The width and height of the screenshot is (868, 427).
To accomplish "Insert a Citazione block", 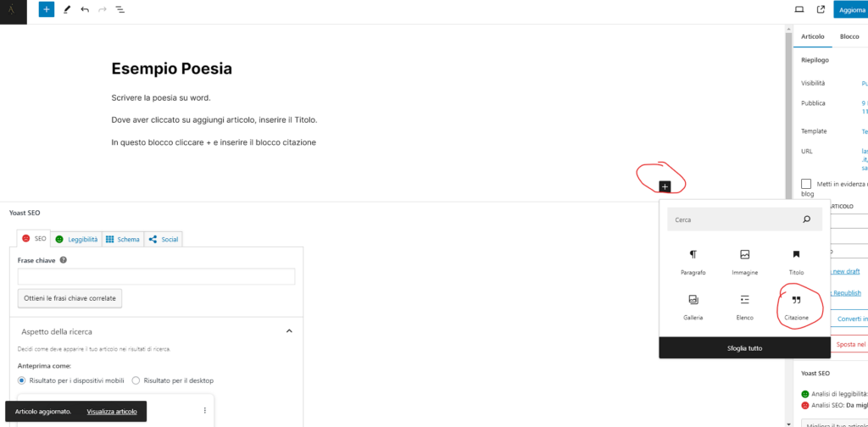I will [x=795, y=307].
